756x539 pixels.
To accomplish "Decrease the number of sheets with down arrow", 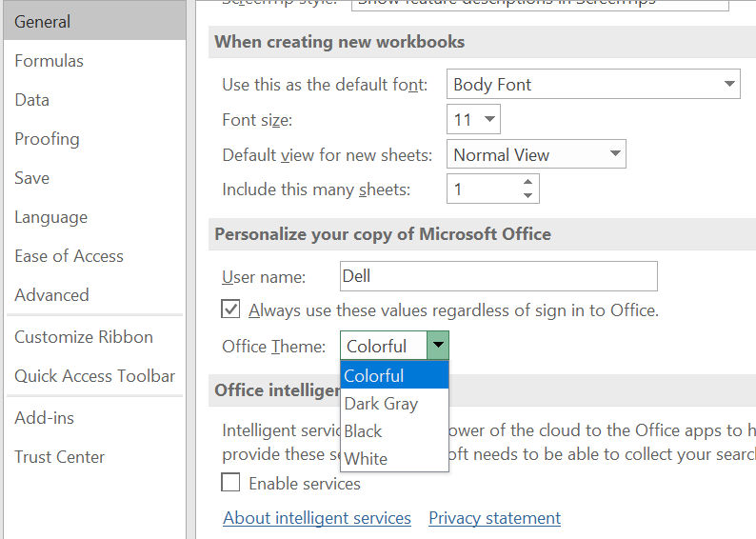I will (x=528, y=196).
